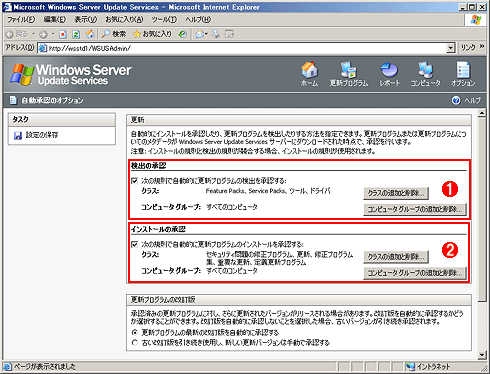Image resolution: width=490 pixels, height=374 pixels.
Task: Click the IE Print toolbar icon
Action: (x=216, y=34)
